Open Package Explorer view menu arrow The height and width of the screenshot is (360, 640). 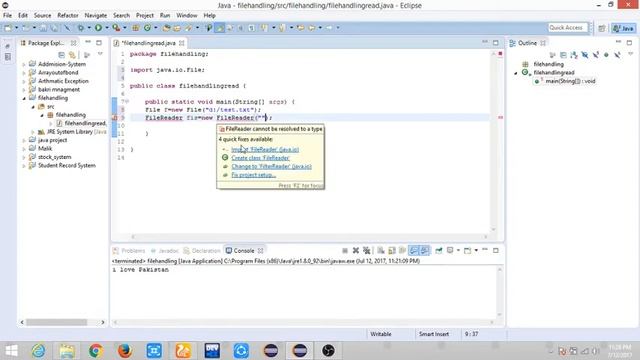point(100,54)
